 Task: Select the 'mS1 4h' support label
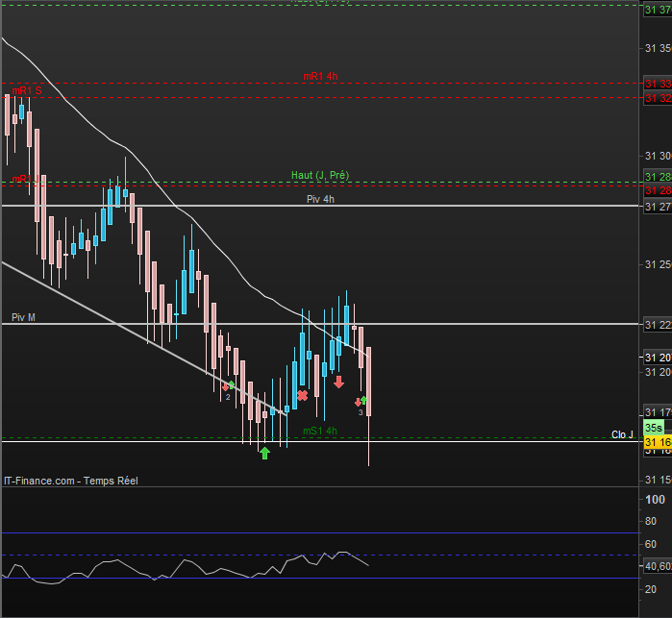[320, 431]
